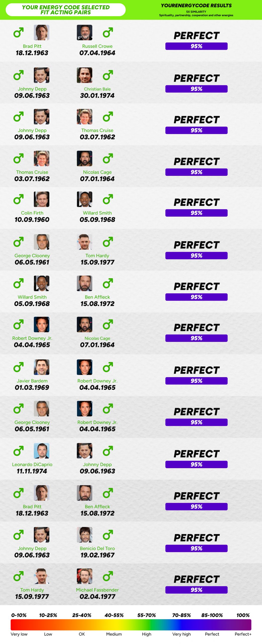Select the male symbol beside Leonardo DiCaprio
The height and width of the screenshot is (644, 262).
click(18, 451)
